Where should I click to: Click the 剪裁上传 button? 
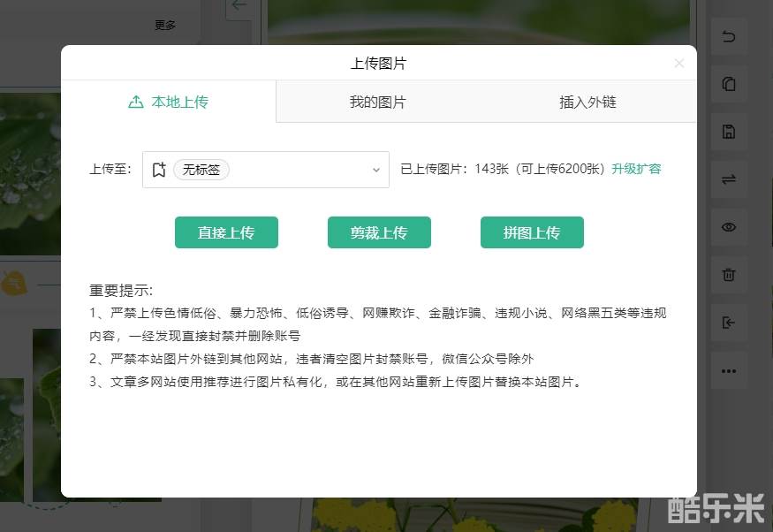tap(379, 232)
